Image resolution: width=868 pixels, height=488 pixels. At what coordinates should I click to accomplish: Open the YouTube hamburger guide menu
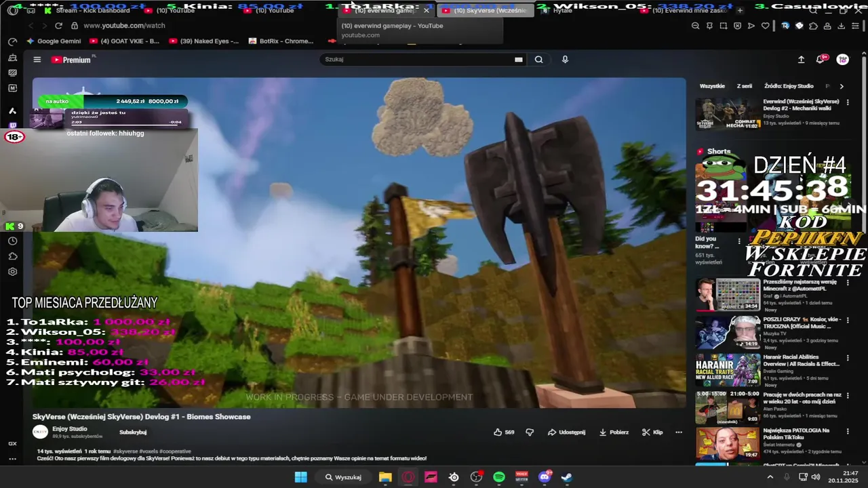37,60
